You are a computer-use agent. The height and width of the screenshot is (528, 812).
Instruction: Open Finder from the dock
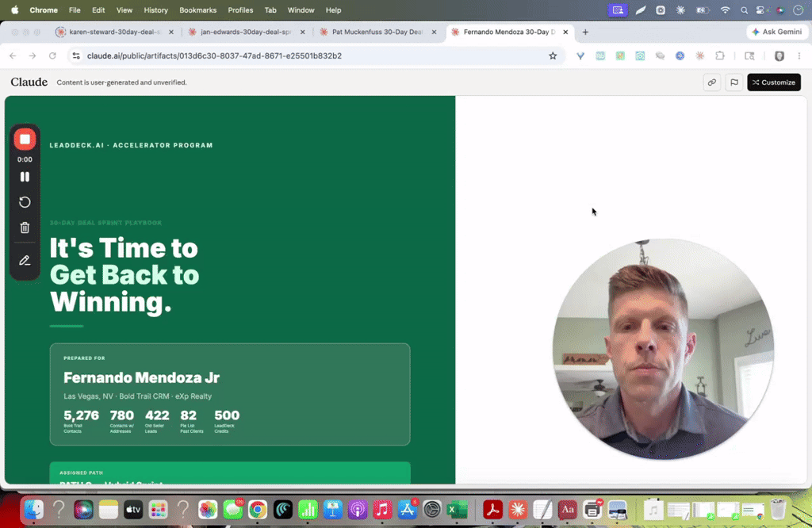(x=34, y=510)
